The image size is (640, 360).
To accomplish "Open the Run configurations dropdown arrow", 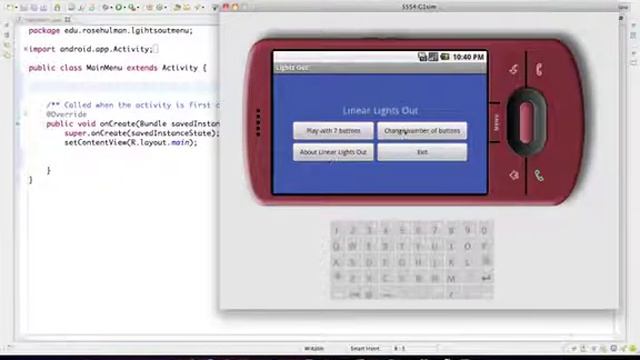I will coord(125,7).
